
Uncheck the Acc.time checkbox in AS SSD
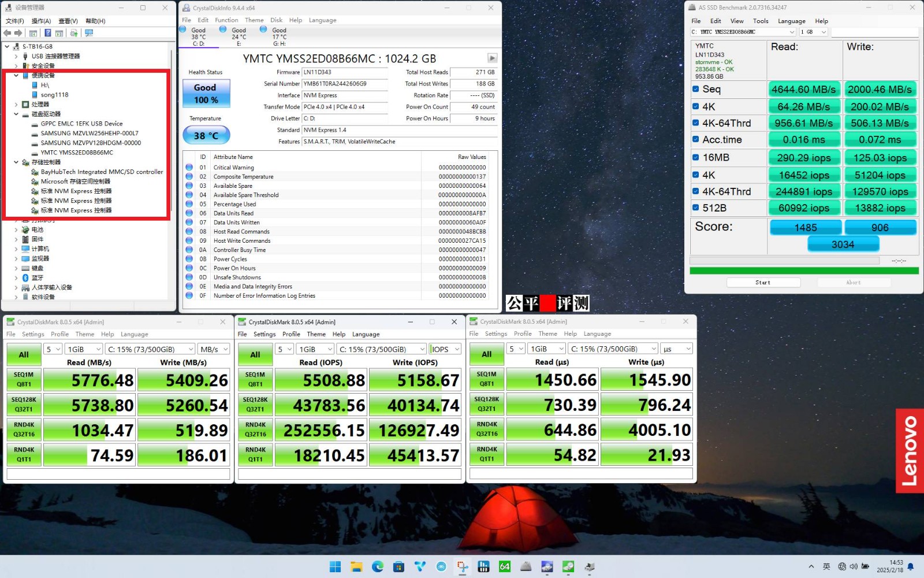696,139
